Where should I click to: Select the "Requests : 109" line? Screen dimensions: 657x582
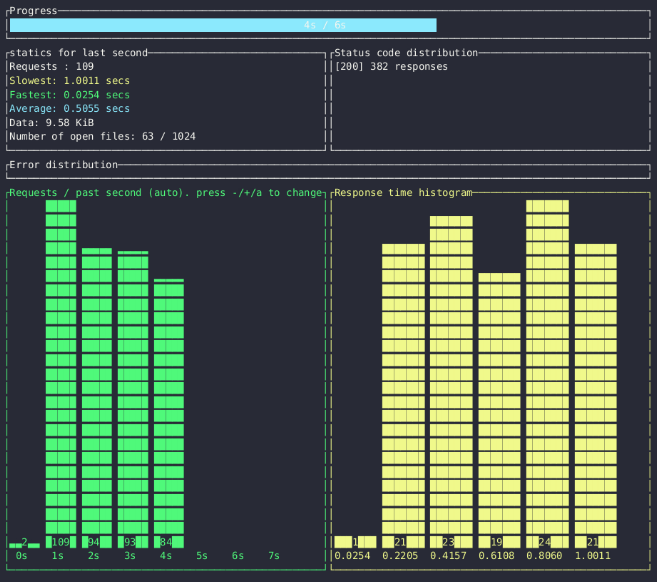(x=52, y=67)
